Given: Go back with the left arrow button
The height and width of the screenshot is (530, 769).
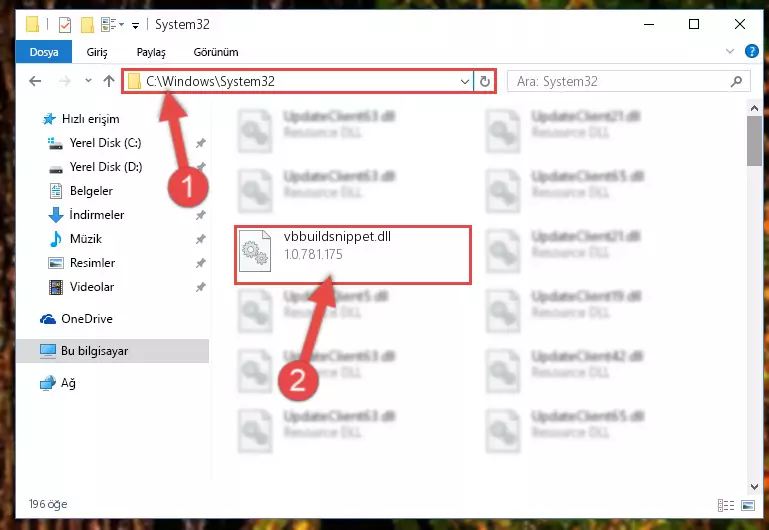Looking at the screenshot, I should pyautogui.click(x=35, y=81).
